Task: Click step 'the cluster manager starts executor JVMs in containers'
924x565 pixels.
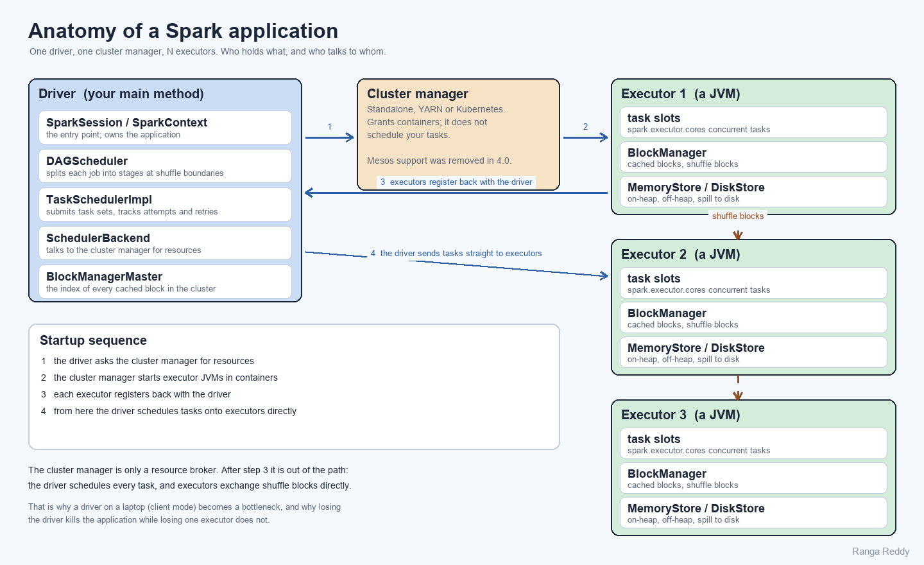Action: click(166, 378)
